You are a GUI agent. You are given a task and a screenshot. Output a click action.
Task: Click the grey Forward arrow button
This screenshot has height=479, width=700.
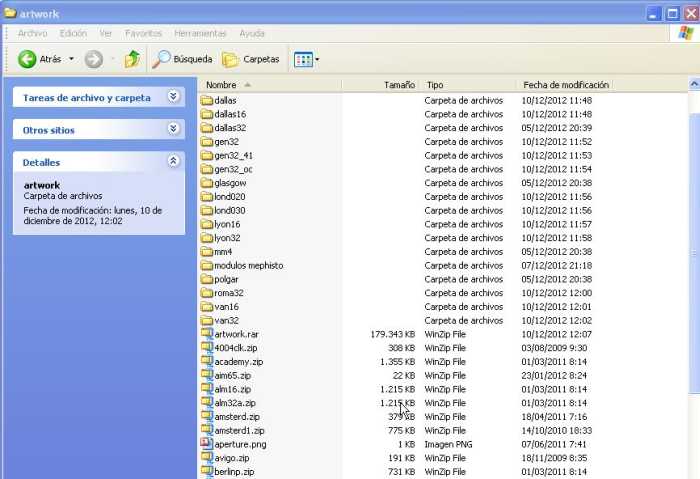click(94, 59)
